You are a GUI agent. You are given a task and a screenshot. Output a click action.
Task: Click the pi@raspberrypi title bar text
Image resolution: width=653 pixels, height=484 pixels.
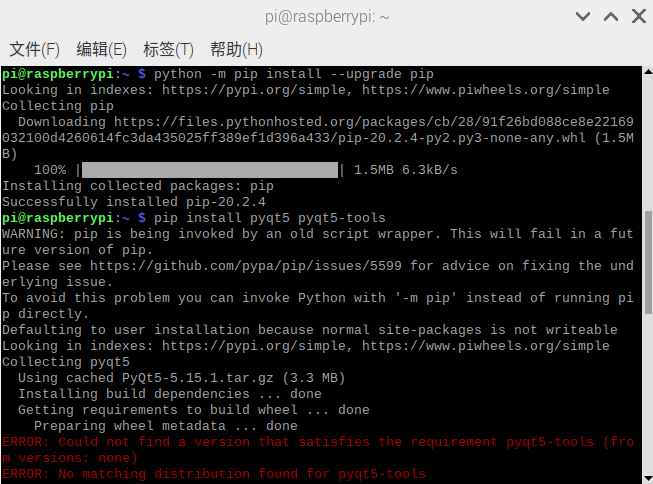(327, 16)
